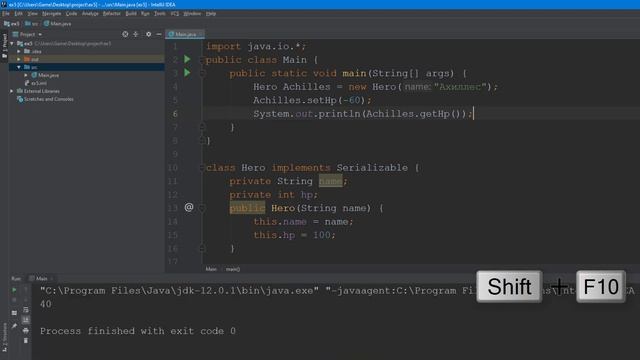Expand External Libraries node
The height and width of the screenshot is (360, 640).
12,91
